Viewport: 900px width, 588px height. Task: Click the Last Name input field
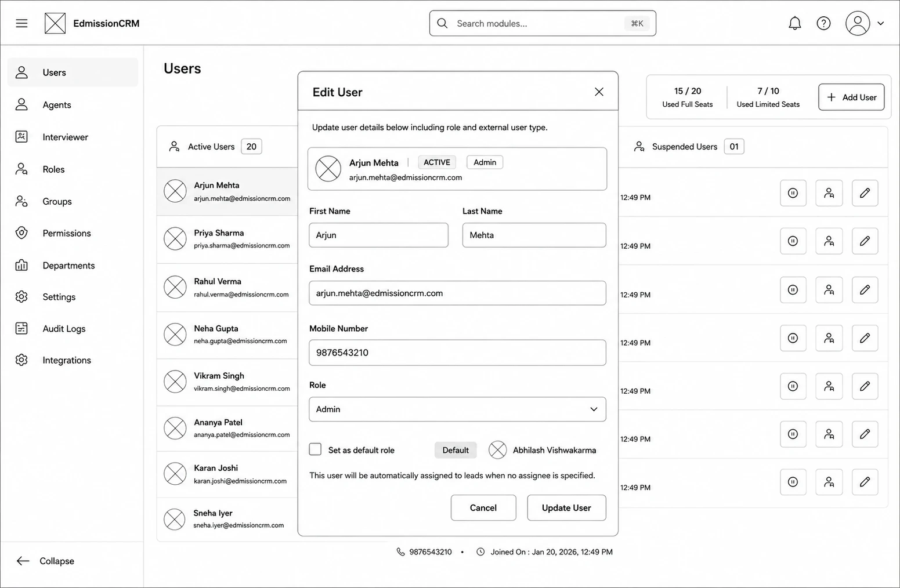[x=534, y=235]
